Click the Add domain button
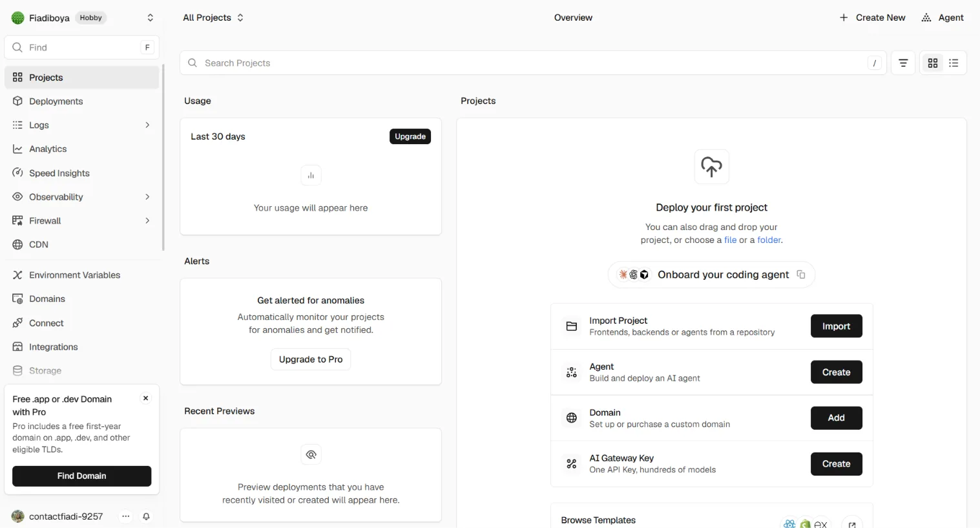The height and width of the screenshot is (528, 980). (x=837, y=419)
